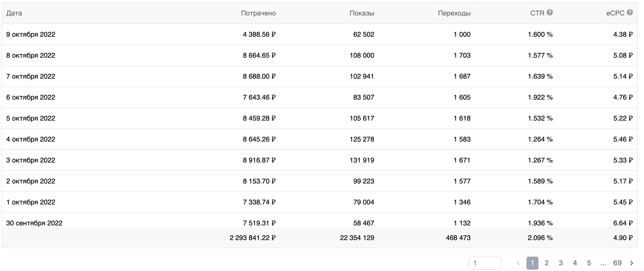The width and height of the screenshot is (644, 271).
Task: Switch to page 5 of results
Action: (589, 263)
